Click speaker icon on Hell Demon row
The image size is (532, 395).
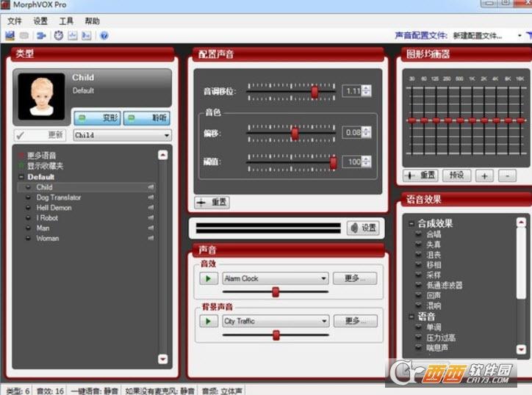(x=151, y=207)
